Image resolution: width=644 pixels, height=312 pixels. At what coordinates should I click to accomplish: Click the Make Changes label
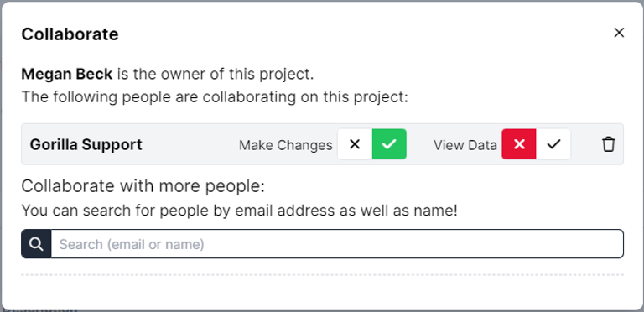click(286, 145)
